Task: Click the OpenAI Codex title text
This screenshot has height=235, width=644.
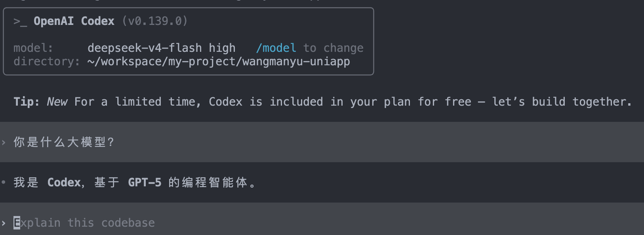Action: [x=74, y=21]
